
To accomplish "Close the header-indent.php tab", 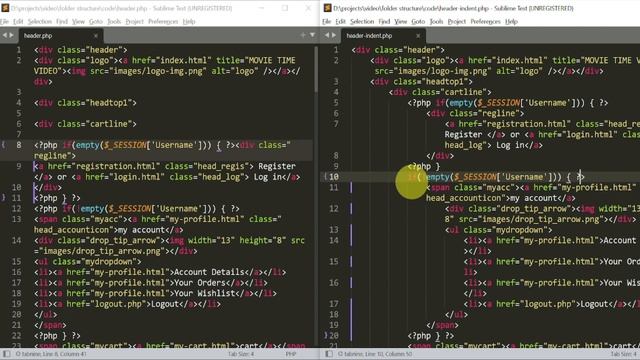I will pos(418,36).
